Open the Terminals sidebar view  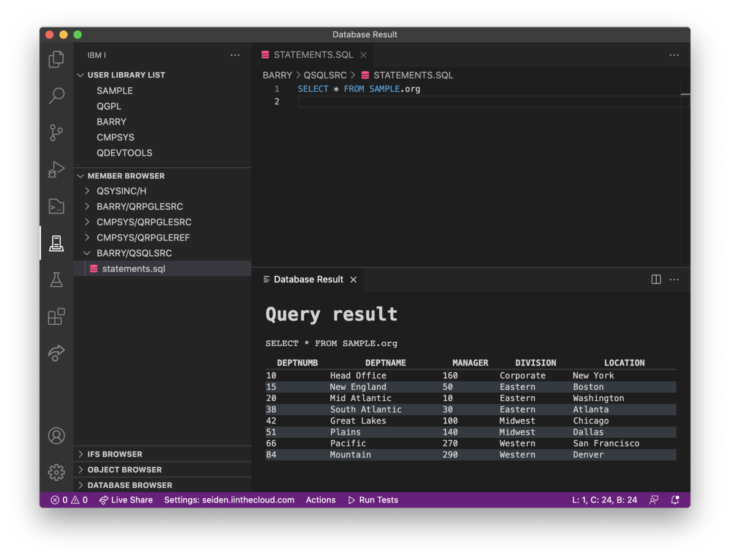coord(57,206)
